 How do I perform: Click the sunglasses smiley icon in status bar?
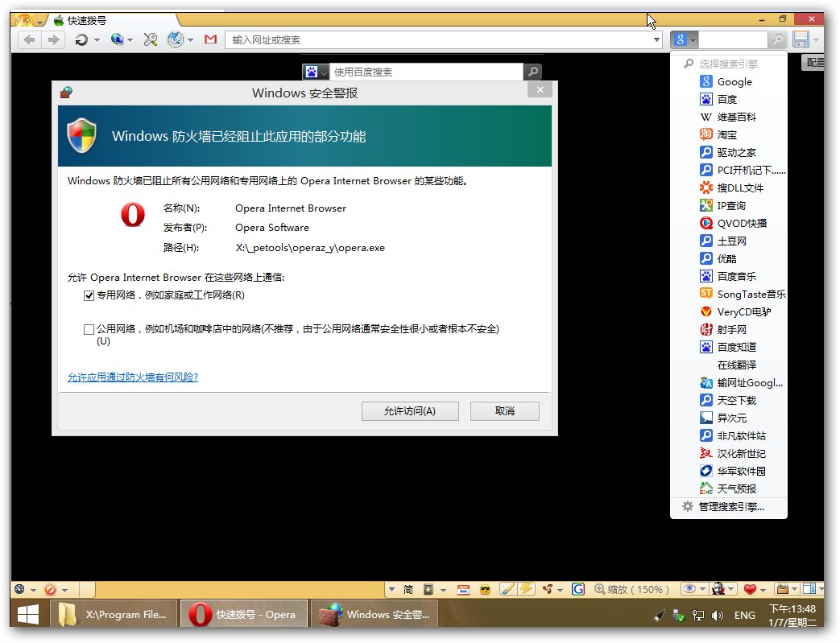click(x=486, y=589)
